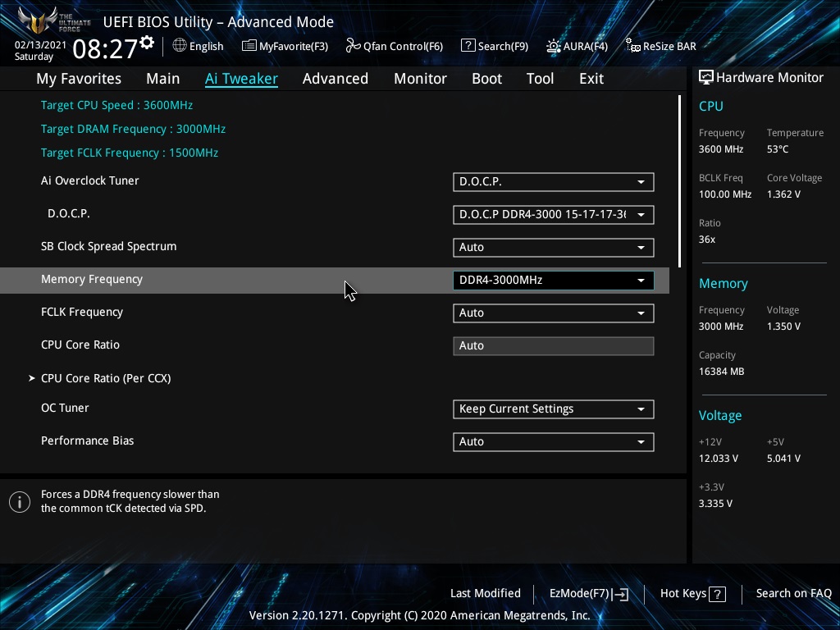Click +3.3V value 3.335 V
This screenshot has width=840, height=630.
(715, 504)
